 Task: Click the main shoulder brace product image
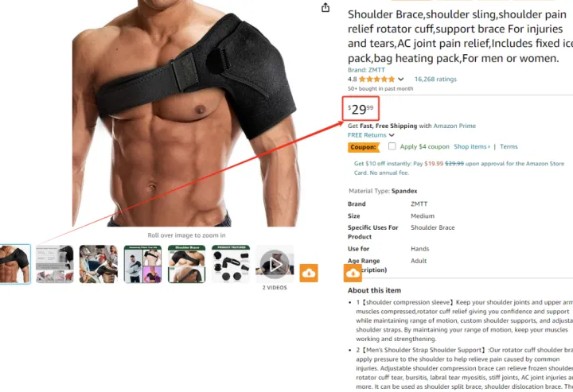(x=185, y=113)
